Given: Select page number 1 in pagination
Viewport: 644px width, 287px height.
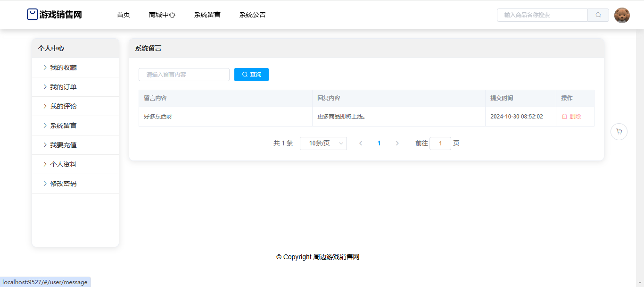Looking at the screenshot, I should tap(379, 143).
